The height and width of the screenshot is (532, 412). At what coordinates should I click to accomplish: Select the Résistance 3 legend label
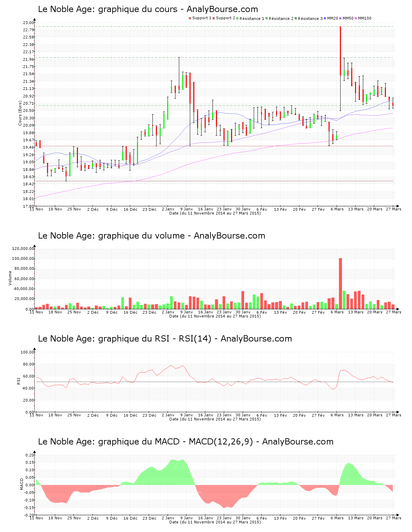tap(310, 19)
